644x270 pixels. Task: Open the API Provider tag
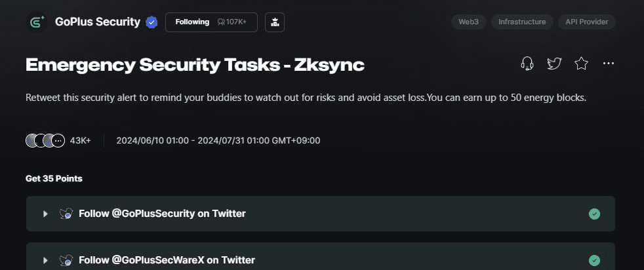coord(586,22)
